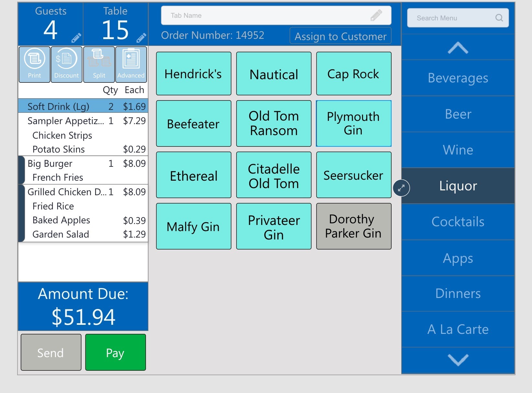Click the magnifier icon in Search Menu

pos(499,18)
